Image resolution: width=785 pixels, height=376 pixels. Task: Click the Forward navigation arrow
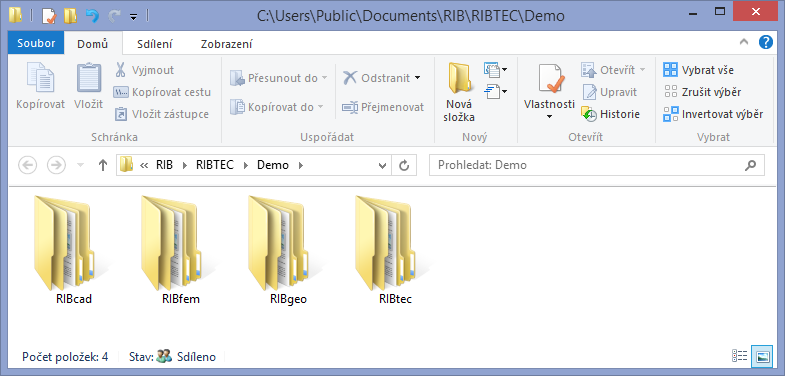[x=56, y=165]
